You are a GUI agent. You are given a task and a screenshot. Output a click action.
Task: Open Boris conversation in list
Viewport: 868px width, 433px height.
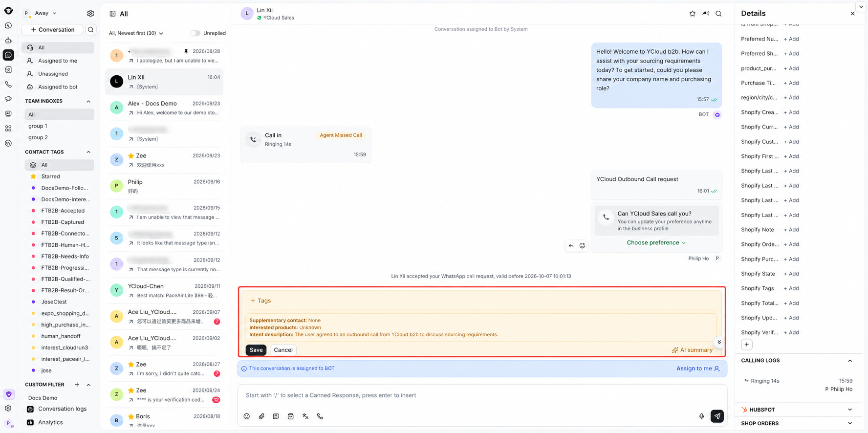coord(164,420)
